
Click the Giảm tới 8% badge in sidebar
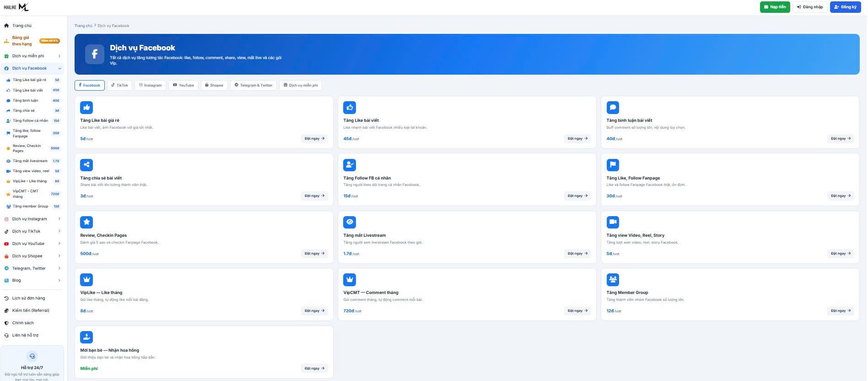pos(49,41)
